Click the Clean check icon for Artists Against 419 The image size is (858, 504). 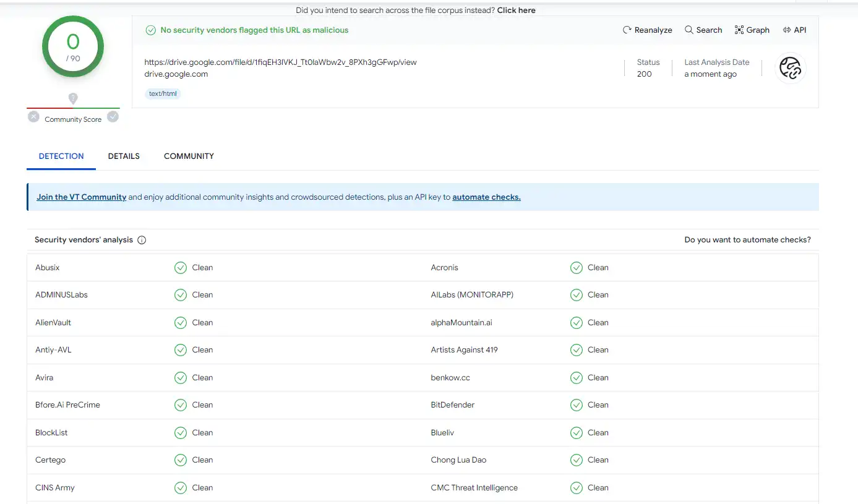tap(576, 350)
